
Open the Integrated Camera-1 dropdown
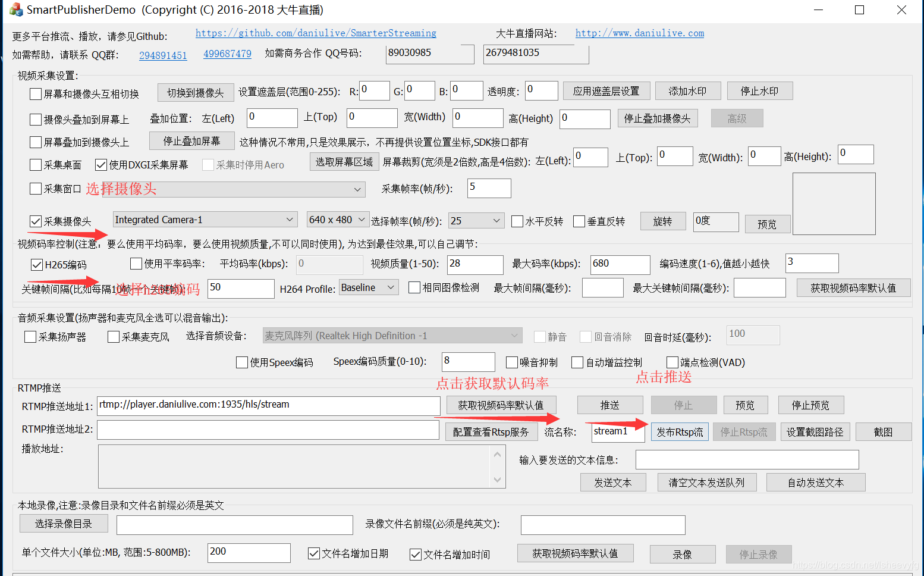tap(290, 219)
